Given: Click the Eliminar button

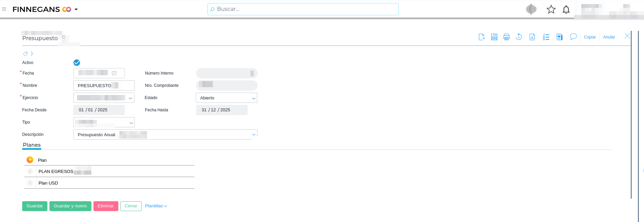Looking at the screenshot, I should 106,206.
